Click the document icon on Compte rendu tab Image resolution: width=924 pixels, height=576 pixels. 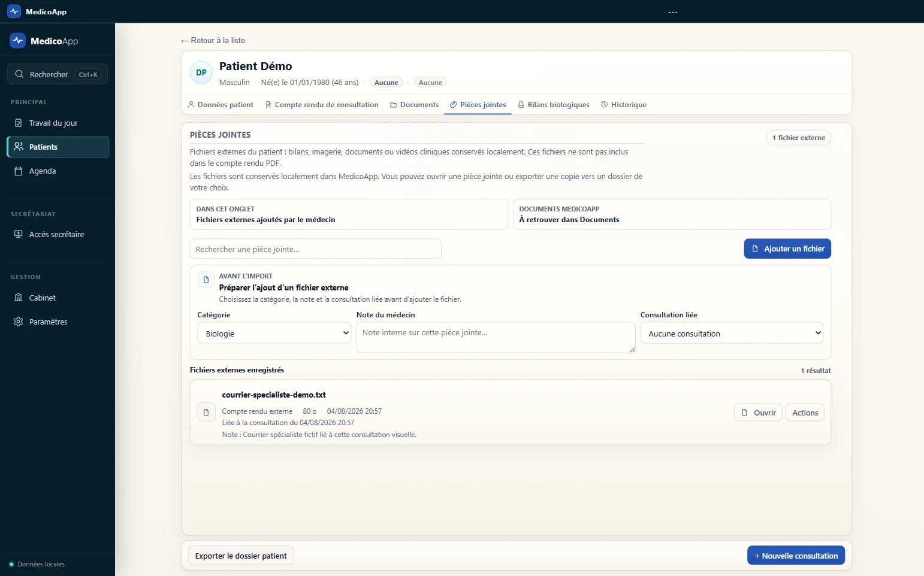pyautogui.click(x=268, y=104)
